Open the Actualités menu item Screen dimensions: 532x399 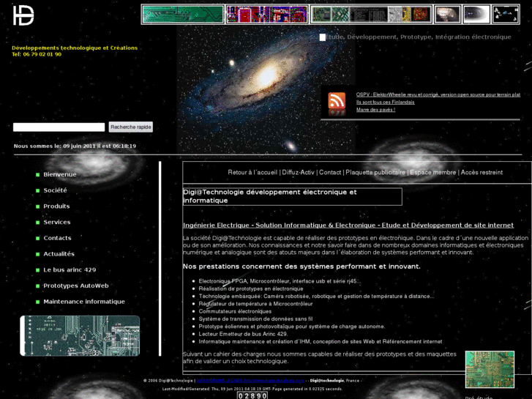coord(59,254)
